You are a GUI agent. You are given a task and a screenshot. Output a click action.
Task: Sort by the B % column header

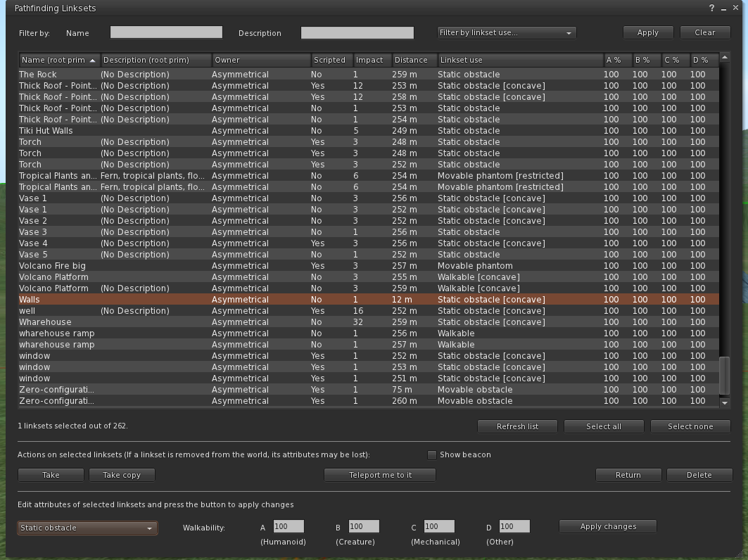click(647, 60)
